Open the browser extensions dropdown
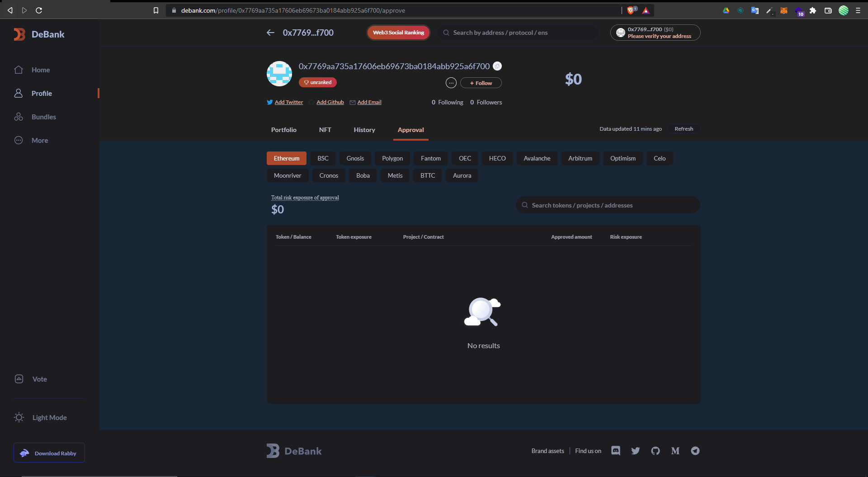868x477 pixels. pos(813,10)
